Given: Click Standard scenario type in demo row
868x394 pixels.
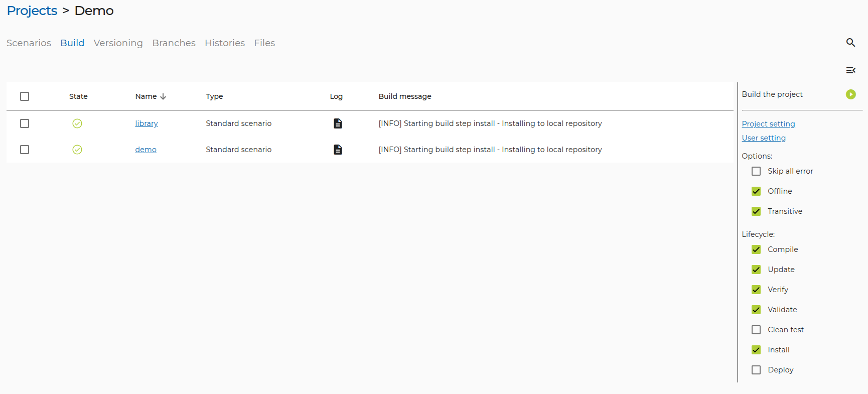Looking at the screenshot, I should click(238, 150).
